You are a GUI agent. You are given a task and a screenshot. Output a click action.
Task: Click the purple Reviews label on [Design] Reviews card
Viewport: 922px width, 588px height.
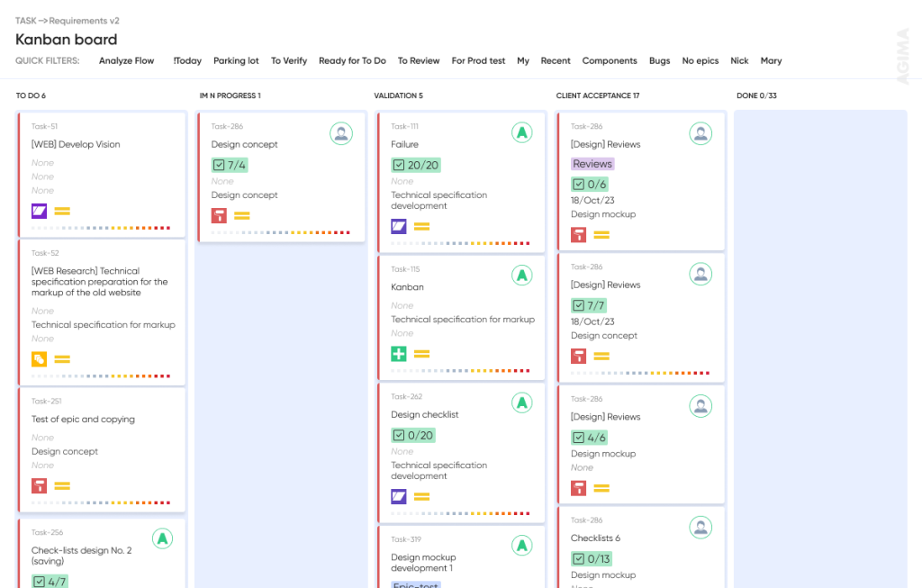coord(592,164)
